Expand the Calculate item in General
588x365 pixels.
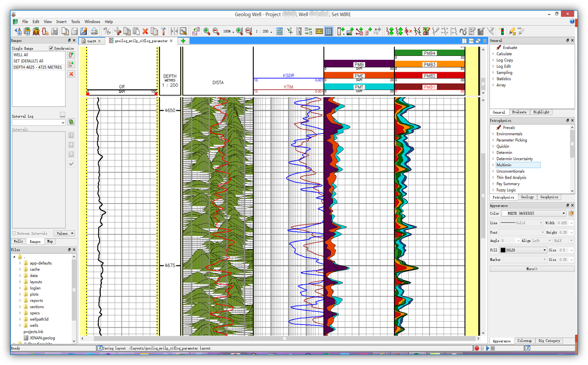493,54
